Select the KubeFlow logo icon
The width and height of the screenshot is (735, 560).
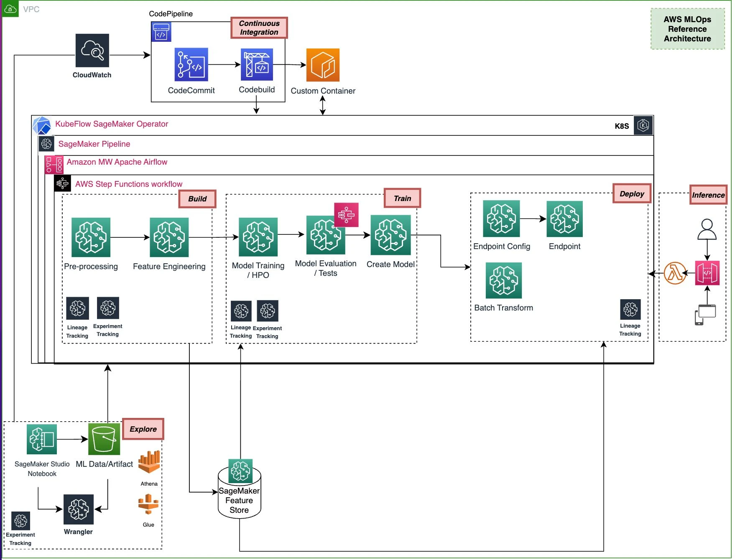point(42,125)
